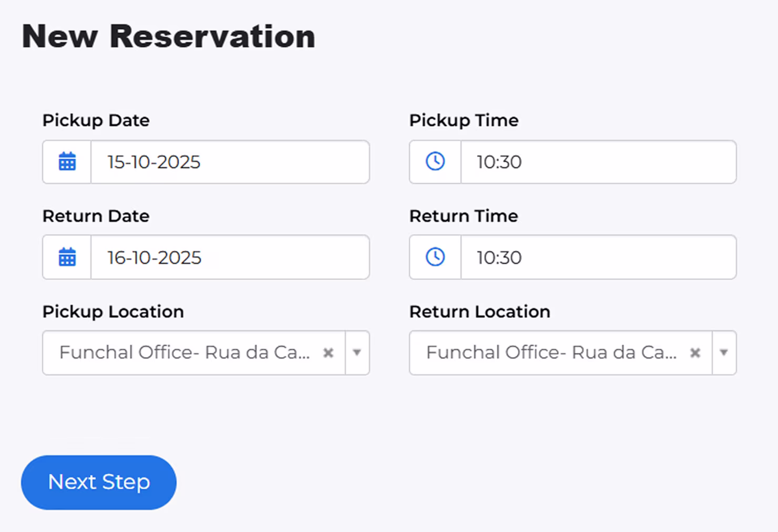Focus the Return Date field 16-10-2025
This screenshot has height=532, width=778.
click(230, 258)
